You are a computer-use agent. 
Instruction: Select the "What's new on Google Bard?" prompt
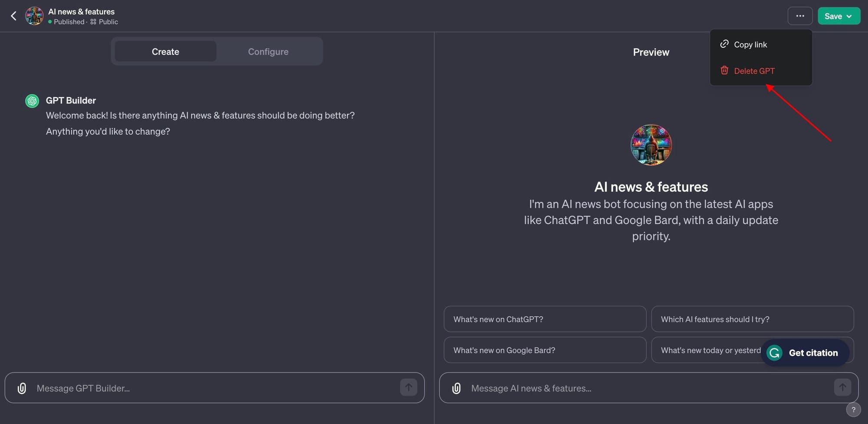(544, 350)
